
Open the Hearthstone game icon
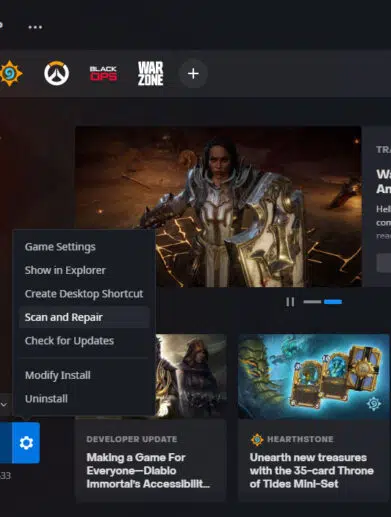pyautogui.click(x=11, y=73)
